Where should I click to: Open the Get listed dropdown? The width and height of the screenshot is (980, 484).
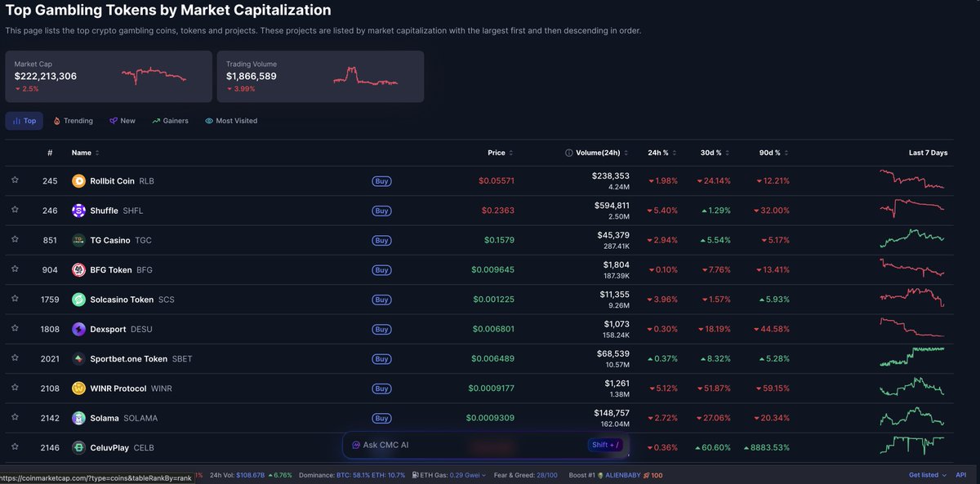pos(928,475)
